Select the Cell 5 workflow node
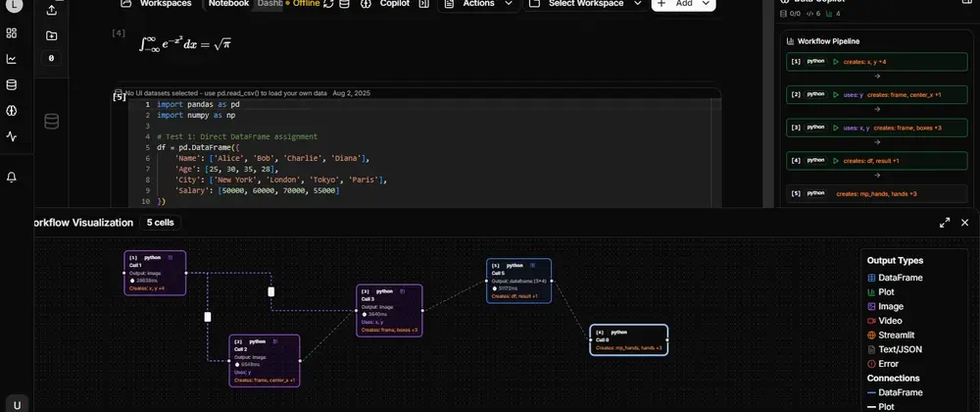 pyautogui.click(x=518, y=281)
